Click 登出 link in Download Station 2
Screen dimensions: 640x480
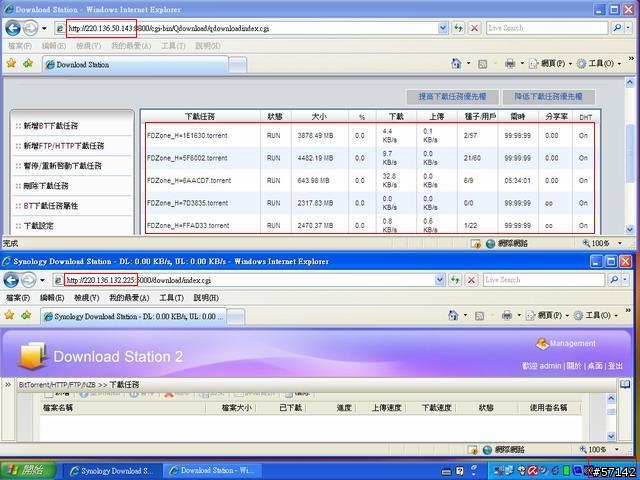(x=616, y=366)
